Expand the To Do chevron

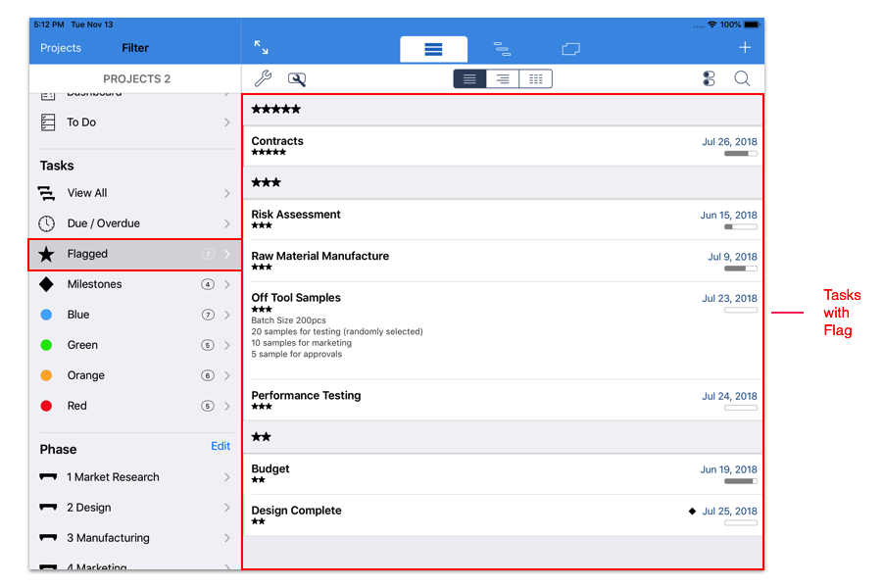227,122
